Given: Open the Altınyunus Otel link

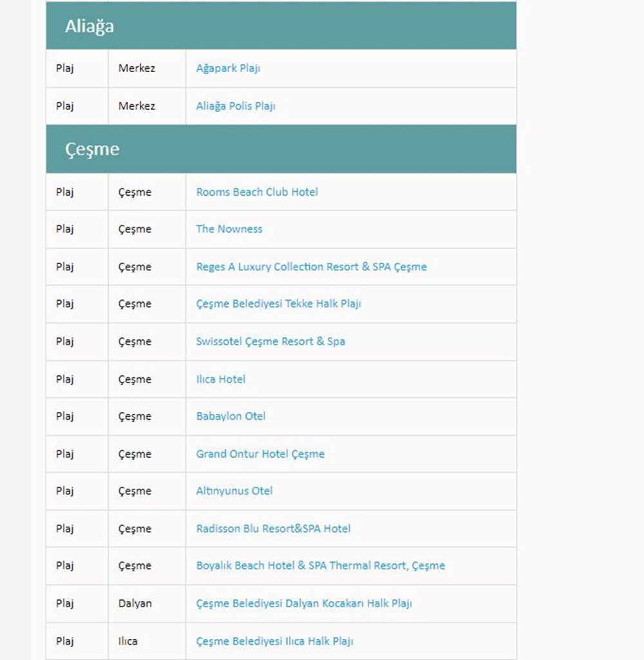Looking at the screenshot, I should [234, 491].
